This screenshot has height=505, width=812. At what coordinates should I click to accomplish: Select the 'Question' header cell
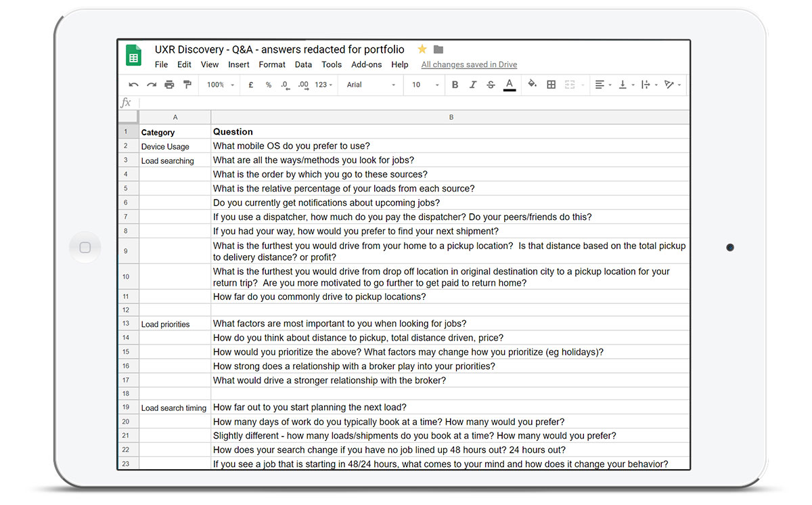coord(451,132)
